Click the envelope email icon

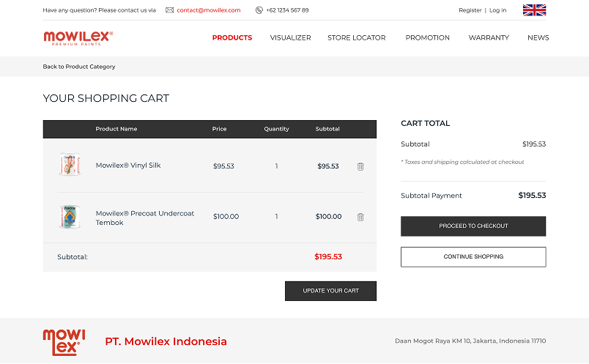(x=170, y=10)
